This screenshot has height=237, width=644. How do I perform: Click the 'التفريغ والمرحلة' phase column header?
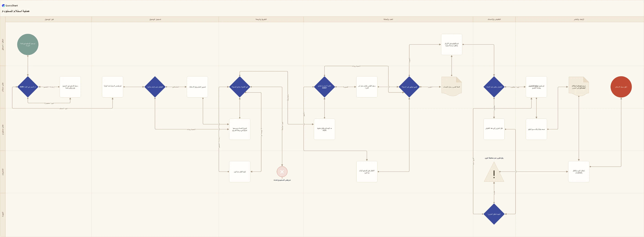click(x=261, y=19)
